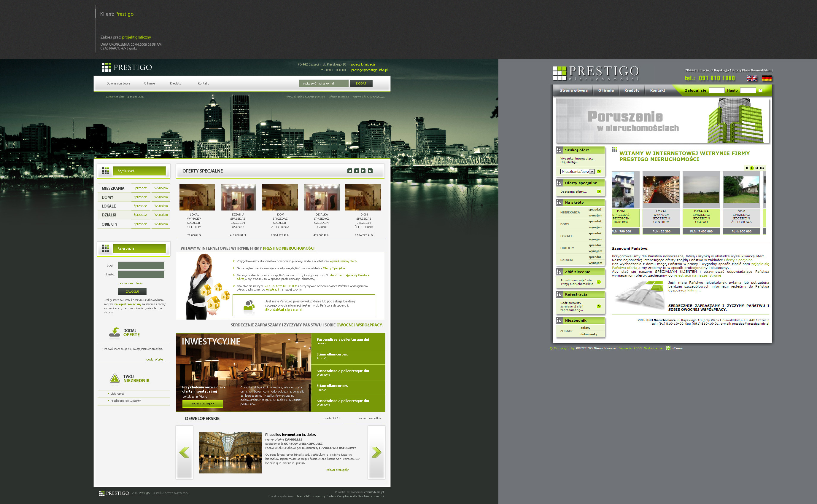Submit login with the arrow icon beside Hasło
The height and width of the screenshot is (504, 817).
(760, 90)
